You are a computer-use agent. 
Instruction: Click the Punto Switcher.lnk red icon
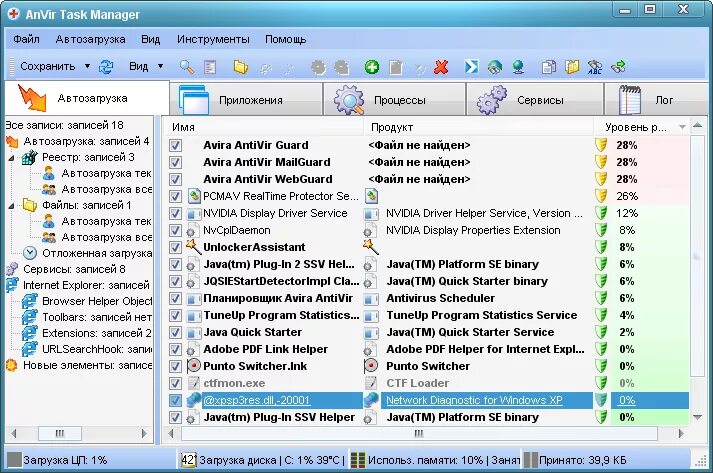pyautogui.click(x=194, y=366)
